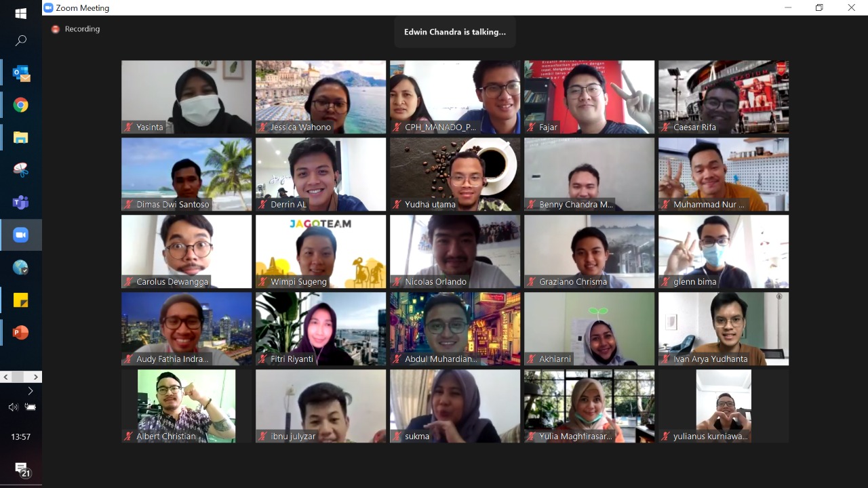Screen dimensions: 868x488
Task: Open PowerPoint from the taskbar
Action: click(x=21, y=333)
